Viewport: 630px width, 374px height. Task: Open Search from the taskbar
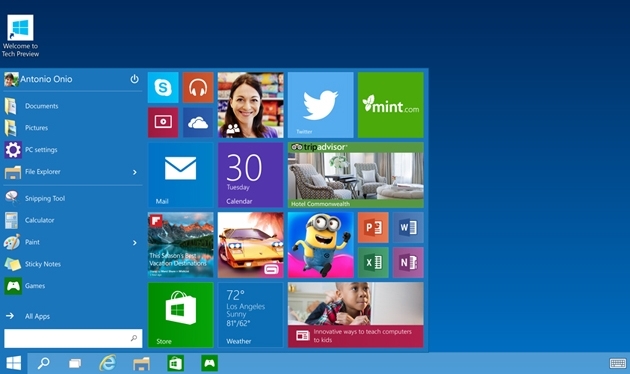coord(43,364)
